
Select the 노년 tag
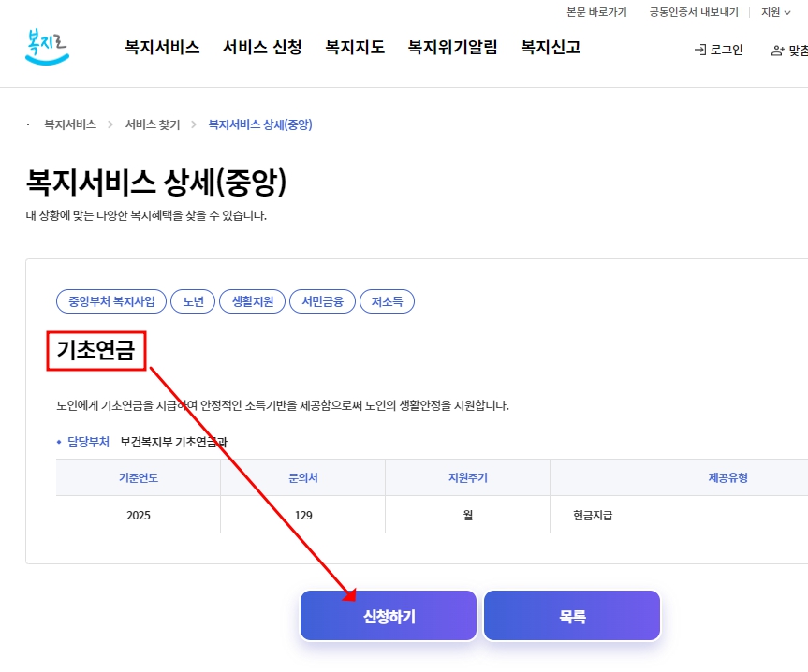pyautogui.click(x=193, y=301)
